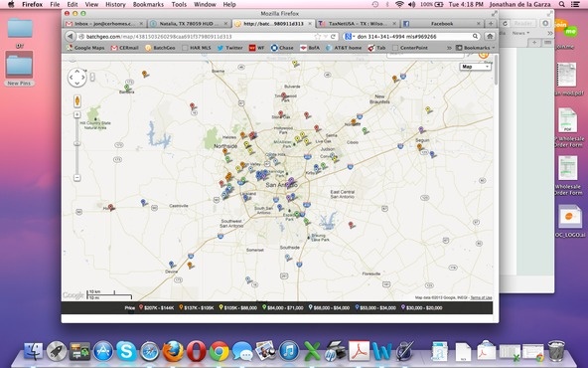Open Adobe Acrobat from the dock

(359, 351)
